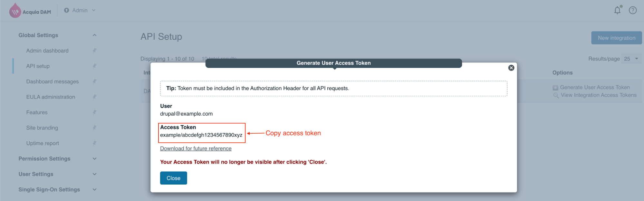Viewport: 644px width, 201px height.
Task: Click the drupal@example.com user text
Action: tap(187, 114)
